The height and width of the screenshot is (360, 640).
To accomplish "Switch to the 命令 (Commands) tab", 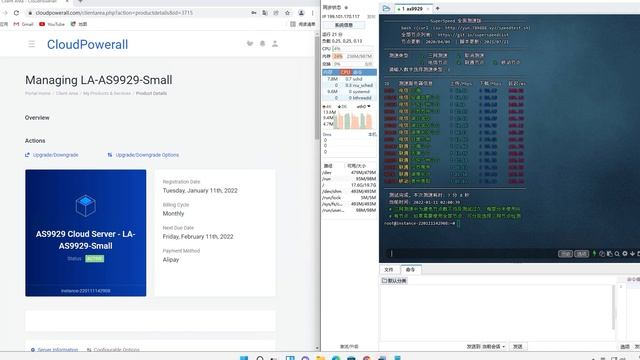I will pyautogui.click(x=410, y=270).
